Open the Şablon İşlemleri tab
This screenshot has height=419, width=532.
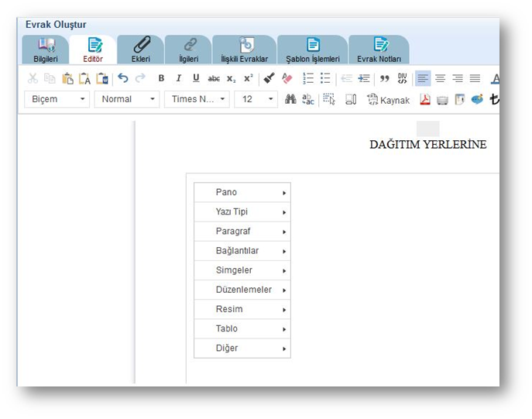tap(313, 50)
